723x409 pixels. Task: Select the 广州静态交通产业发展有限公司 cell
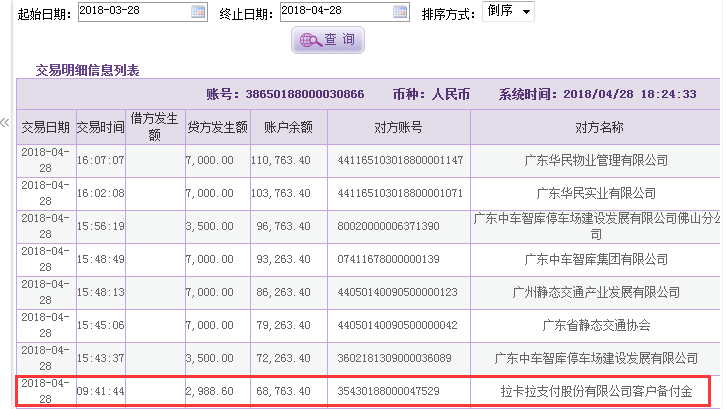click(598, 292)
